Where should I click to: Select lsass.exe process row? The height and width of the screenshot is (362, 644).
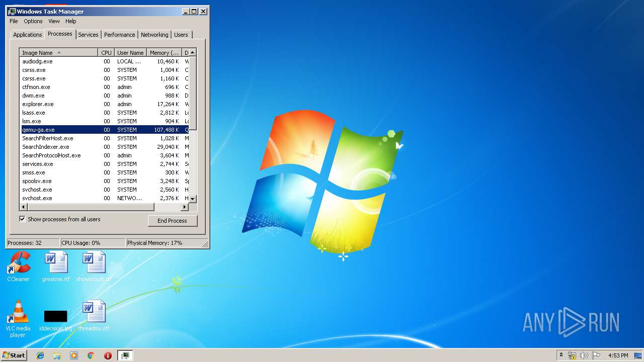[x=104, y=113]
